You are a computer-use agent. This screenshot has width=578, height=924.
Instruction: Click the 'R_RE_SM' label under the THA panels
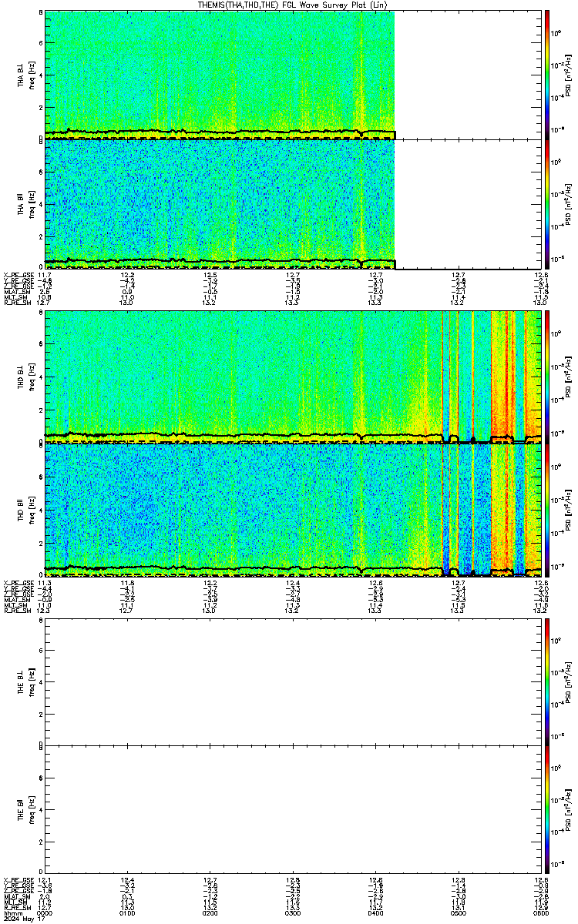coord(17,303)
